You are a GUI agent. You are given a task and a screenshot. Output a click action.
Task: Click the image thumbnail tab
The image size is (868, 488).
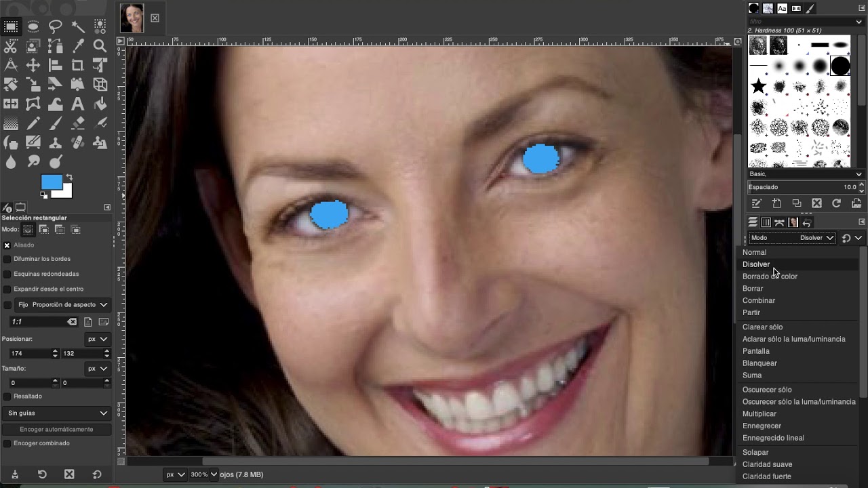(x=132, y=18)
